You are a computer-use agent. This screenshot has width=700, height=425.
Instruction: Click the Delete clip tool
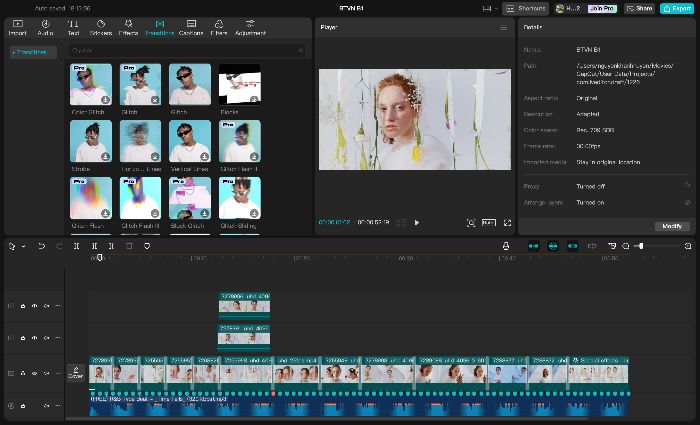[129, 246]
